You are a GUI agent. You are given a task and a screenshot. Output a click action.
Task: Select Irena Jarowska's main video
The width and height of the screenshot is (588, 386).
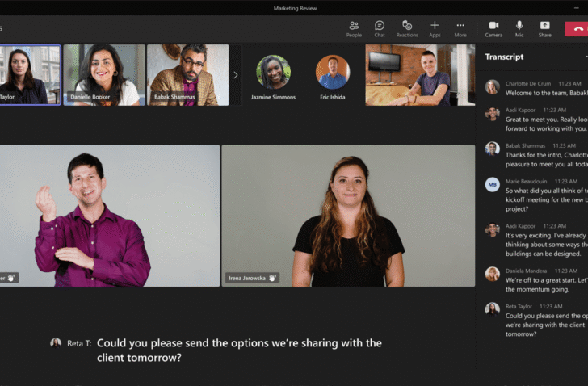click(x=348, y=216)
